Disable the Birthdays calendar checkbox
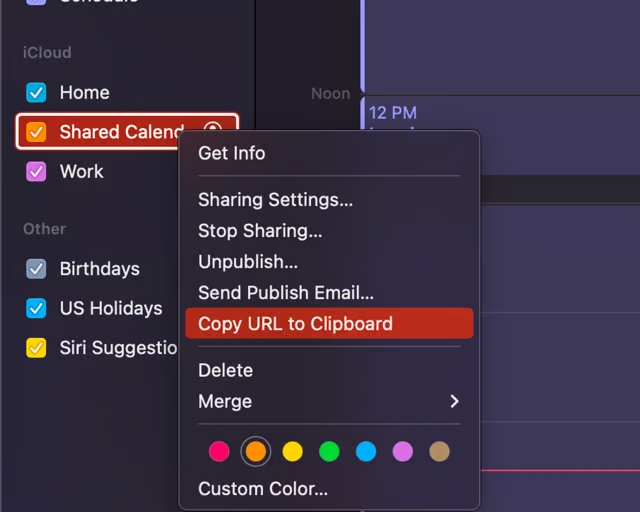 (36, 269)
